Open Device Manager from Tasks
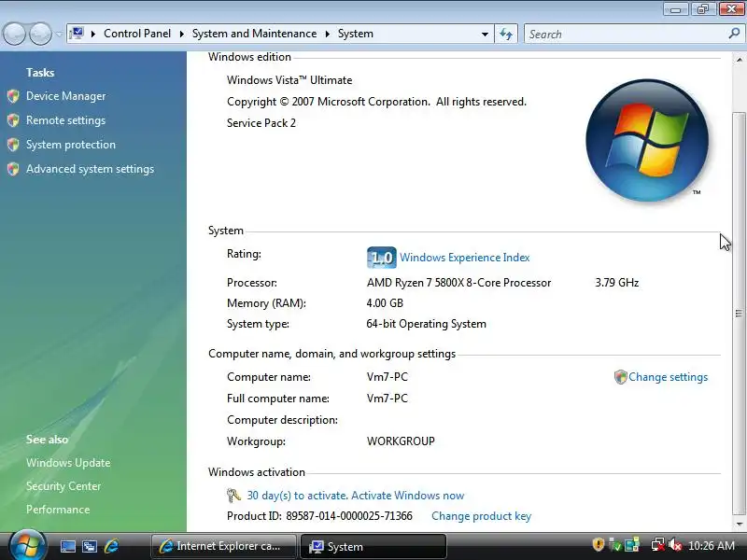Screen dimensions: 747x560 65,96
